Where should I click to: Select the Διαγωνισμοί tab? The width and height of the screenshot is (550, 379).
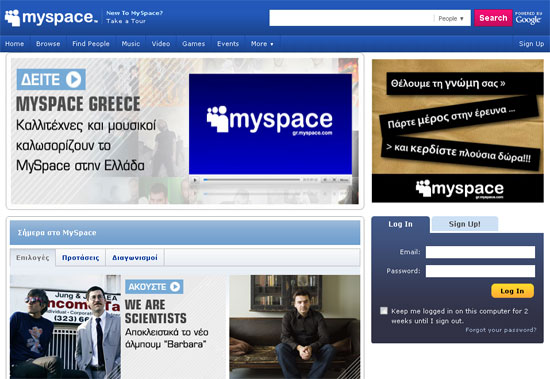[135, 258]
